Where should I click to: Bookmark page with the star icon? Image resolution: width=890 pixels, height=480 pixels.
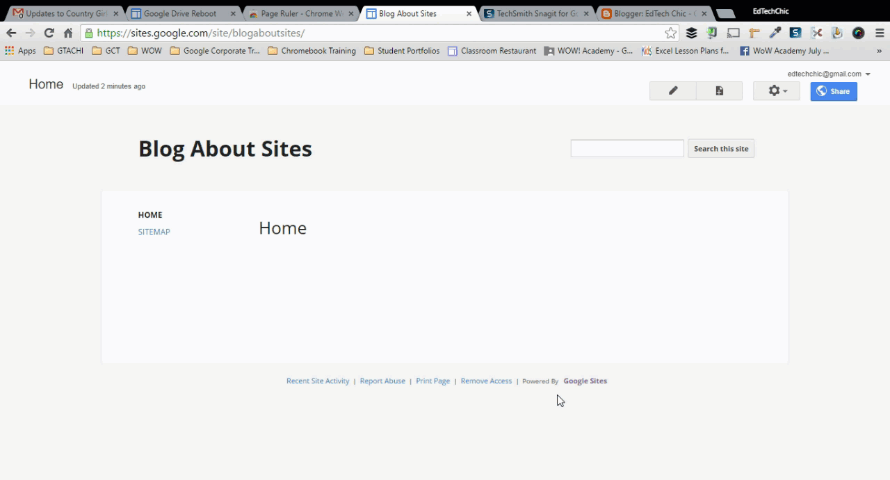(670, 33)
